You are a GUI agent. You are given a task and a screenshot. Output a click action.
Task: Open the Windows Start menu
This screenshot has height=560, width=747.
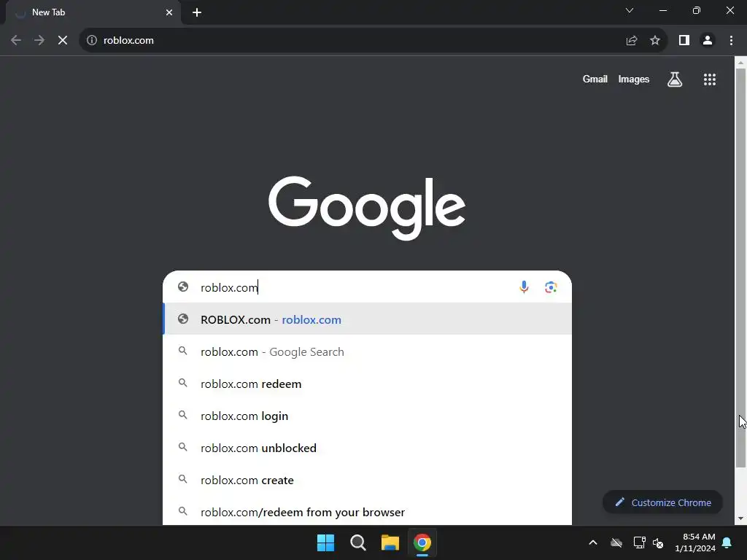(x=326, y=542)
